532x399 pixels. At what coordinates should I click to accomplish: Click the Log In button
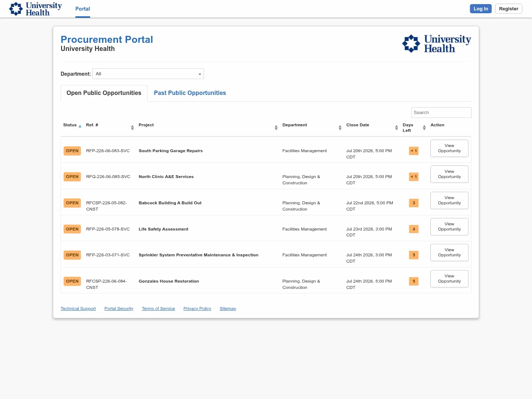coord(481,9)
